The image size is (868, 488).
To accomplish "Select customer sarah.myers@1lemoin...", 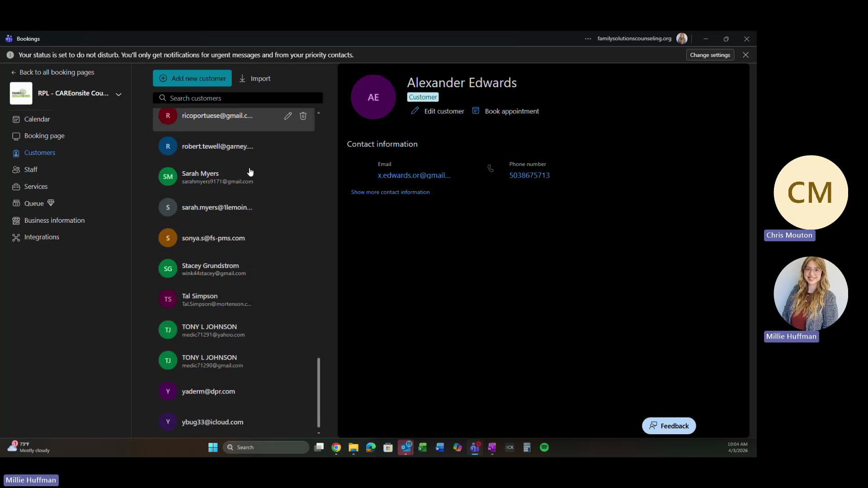I will (234, 207).
